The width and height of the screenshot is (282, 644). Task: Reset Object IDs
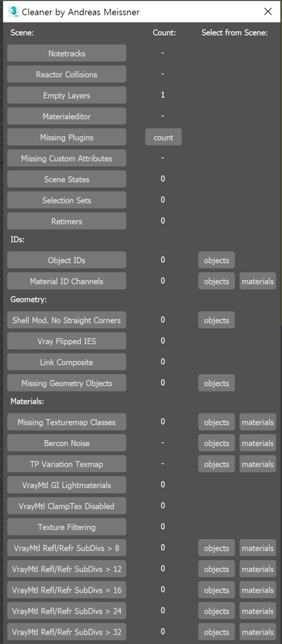point(66,260)
